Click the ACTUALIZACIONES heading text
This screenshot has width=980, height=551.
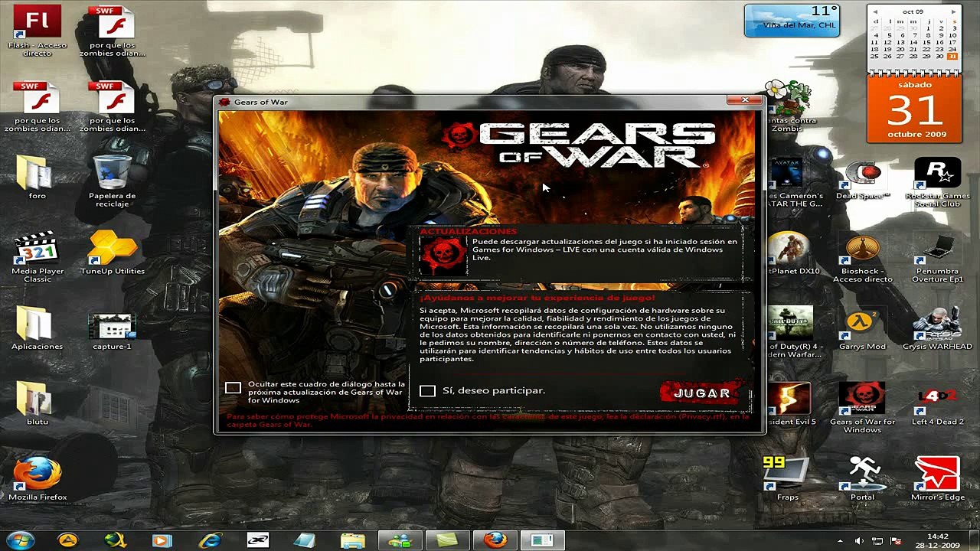tap(469, 231)
